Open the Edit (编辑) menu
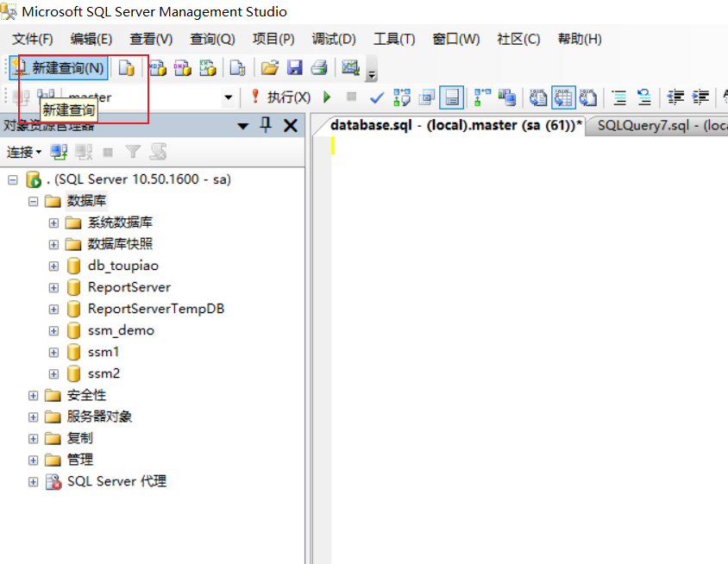Image resolution: width=728 pixels, height=564 pixels. pyautogui.click(x=91, y=39)
